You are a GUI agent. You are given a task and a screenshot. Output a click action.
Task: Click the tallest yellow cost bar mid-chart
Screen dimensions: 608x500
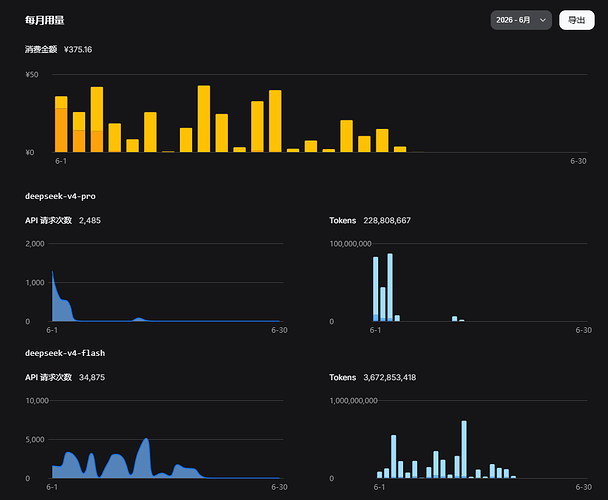[204, 119]
